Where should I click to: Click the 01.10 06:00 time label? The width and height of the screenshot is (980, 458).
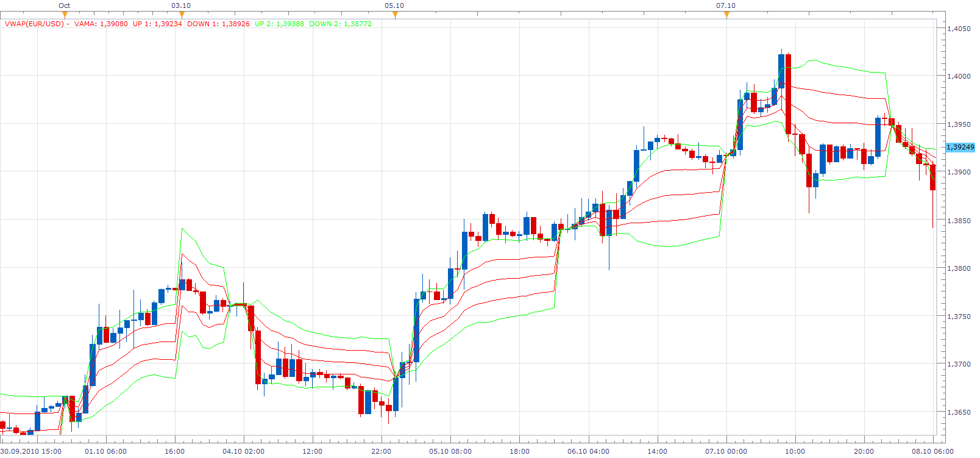106,451
